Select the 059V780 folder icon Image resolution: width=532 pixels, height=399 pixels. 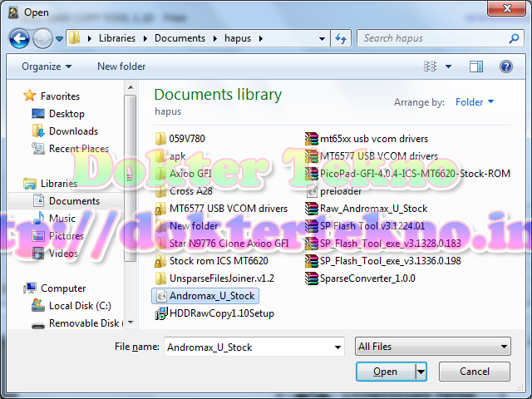point(160,139)
